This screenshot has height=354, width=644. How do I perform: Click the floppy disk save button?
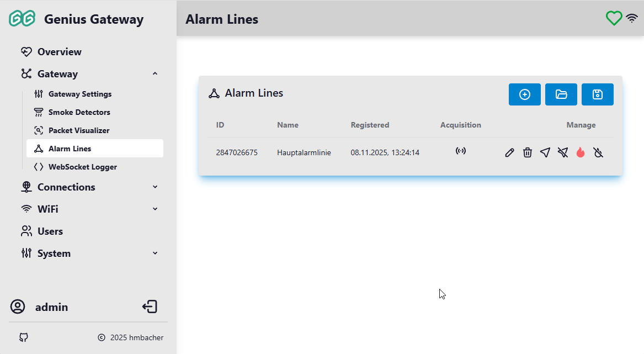pyautogui.click(x=597, y=94)
